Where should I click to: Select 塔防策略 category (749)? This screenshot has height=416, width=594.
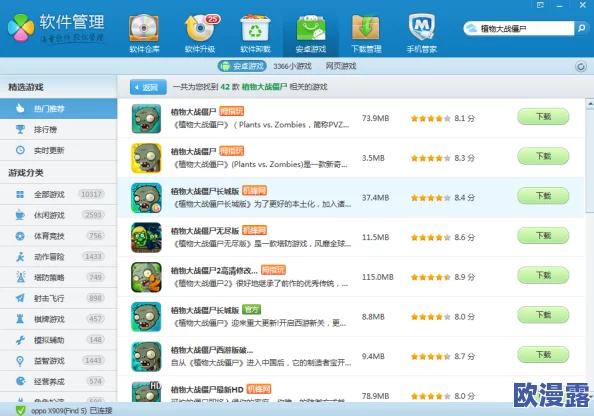point(58,277)
